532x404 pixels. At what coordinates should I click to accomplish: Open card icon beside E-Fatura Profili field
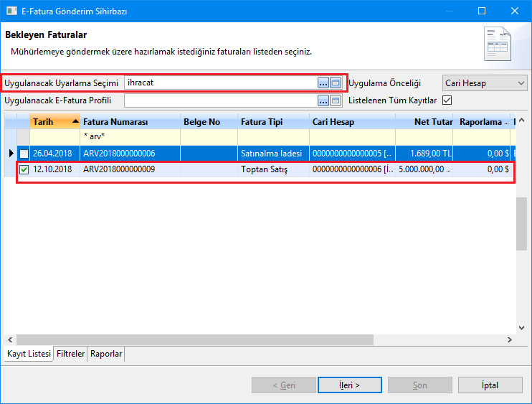(335, 100)
